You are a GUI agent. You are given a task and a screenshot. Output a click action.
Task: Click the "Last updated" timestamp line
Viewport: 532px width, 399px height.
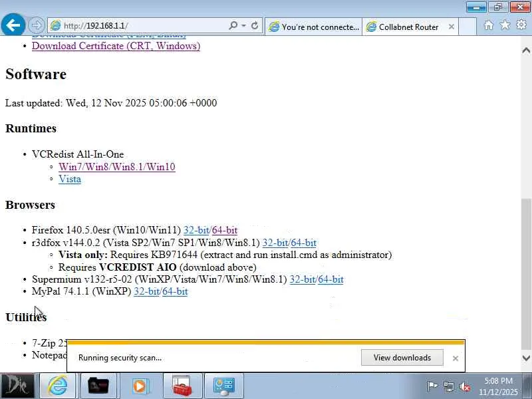tap(111, 103)
